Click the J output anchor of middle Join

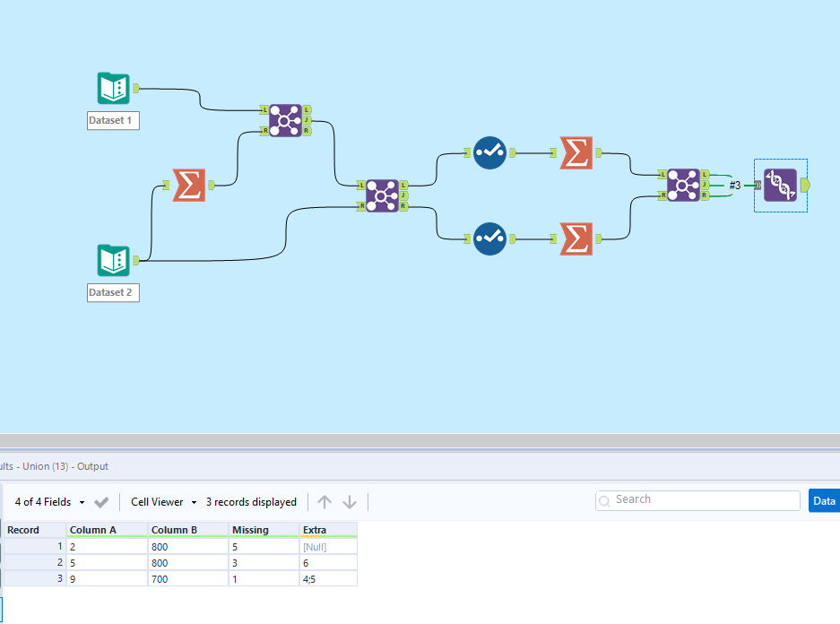pos(404,196)
